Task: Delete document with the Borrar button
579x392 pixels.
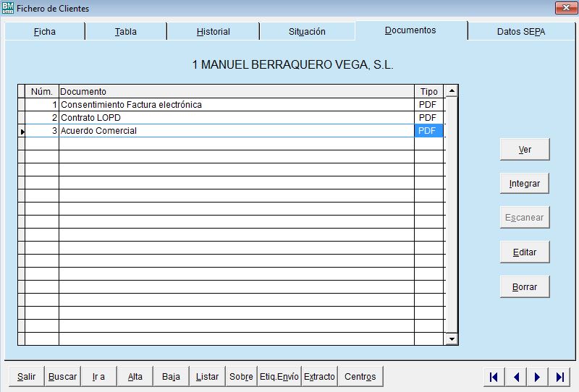Action: click(525, 286)
